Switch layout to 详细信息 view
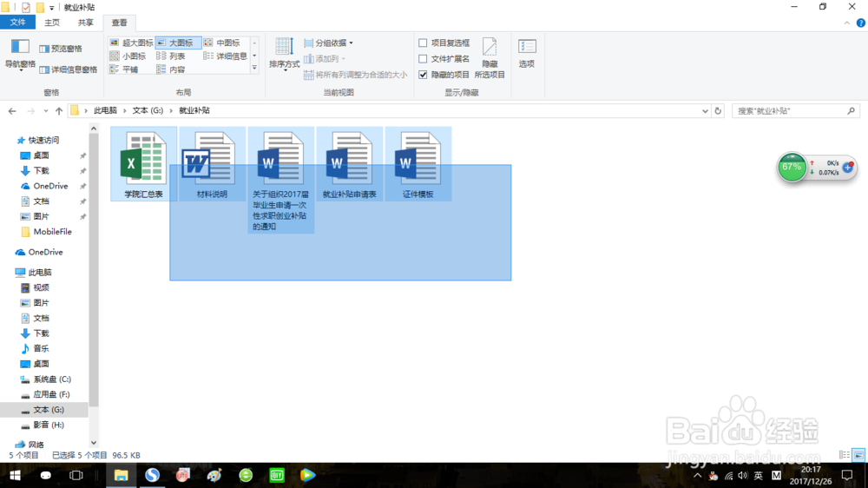This screenshot has width=868, height=488. tap(226, 56)
